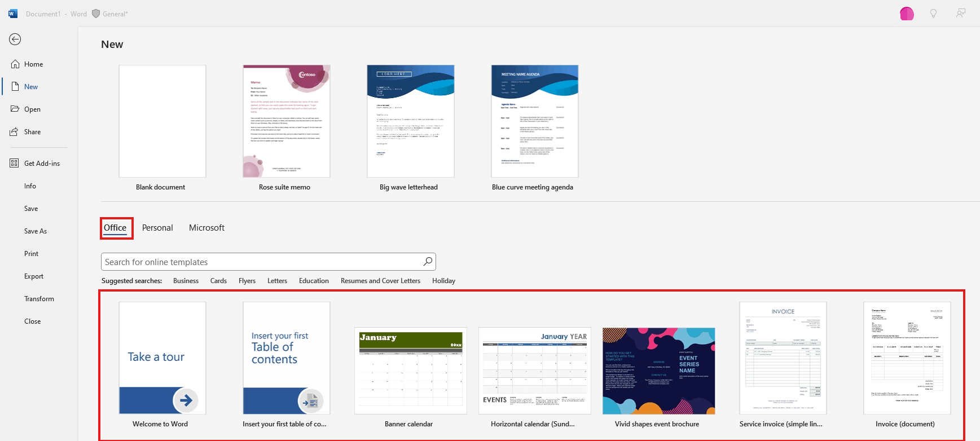
Task: Select Save in the sidebar
Action: coord(31,209)
